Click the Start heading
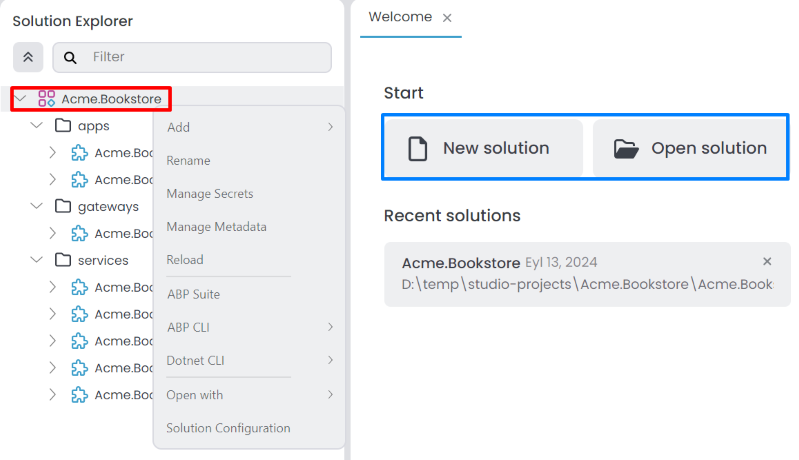This screenshot has width=799, height=460. pos(403,93)
